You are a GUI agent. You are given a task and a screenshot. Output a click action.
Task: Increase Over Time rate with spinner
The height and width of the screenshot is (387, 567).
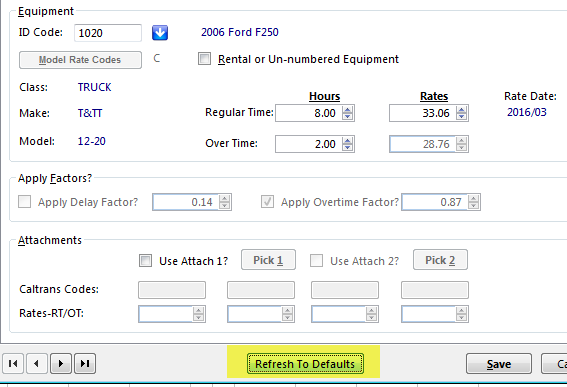click(461, 140)
